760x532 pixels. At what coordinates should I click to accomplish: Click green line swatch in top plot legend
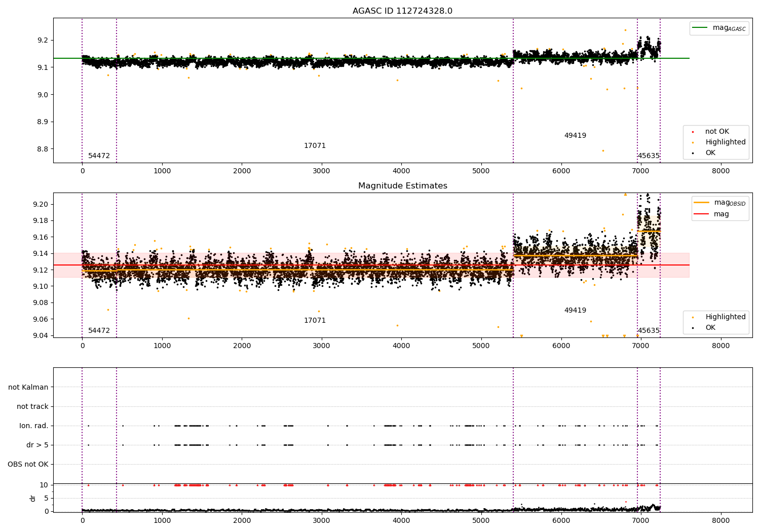click(x=700, y=28)
